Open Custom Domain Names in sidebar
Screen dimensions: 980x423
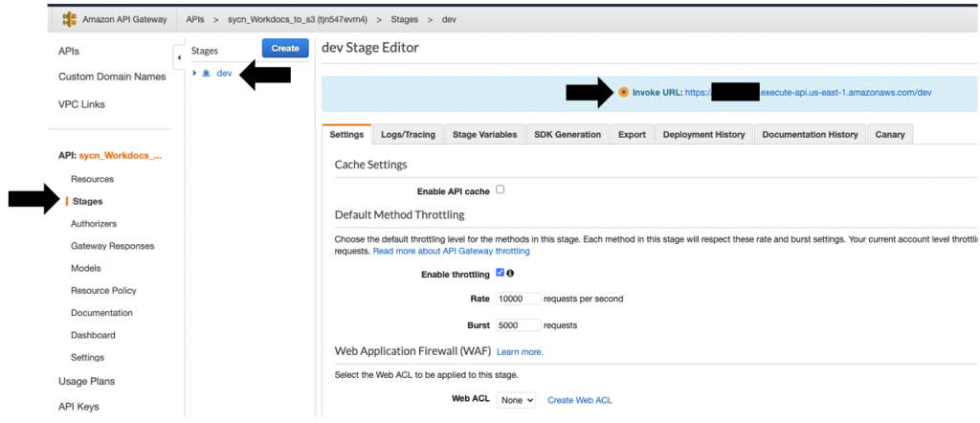tap(112, 77)
